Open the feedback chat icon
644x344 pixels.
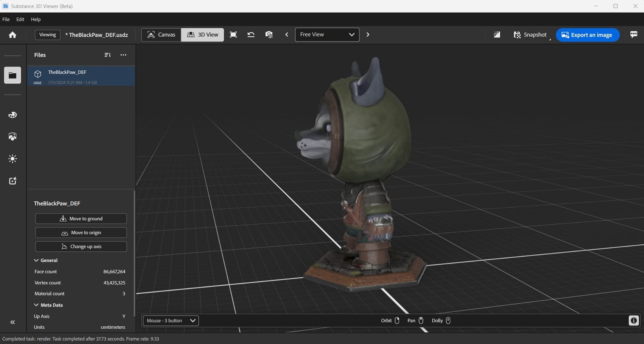tap(634, 35)
